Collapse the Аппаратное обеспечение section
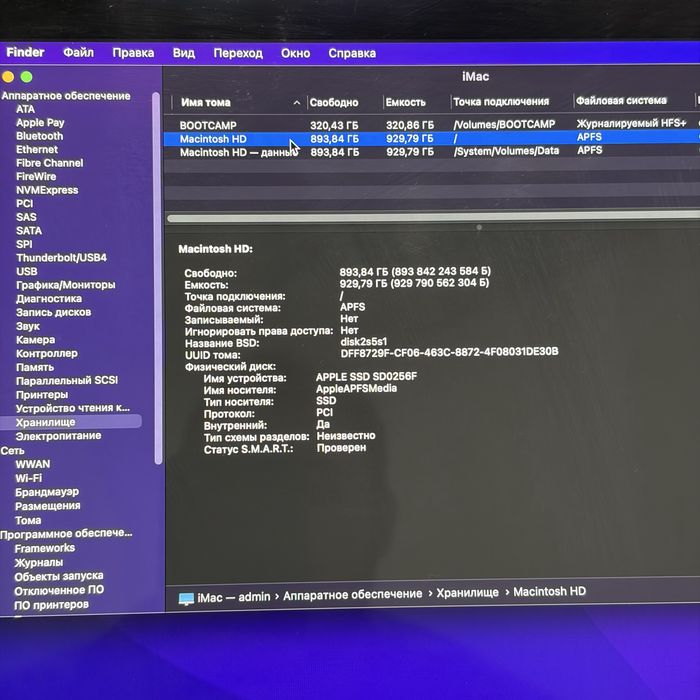 (66, 96)
